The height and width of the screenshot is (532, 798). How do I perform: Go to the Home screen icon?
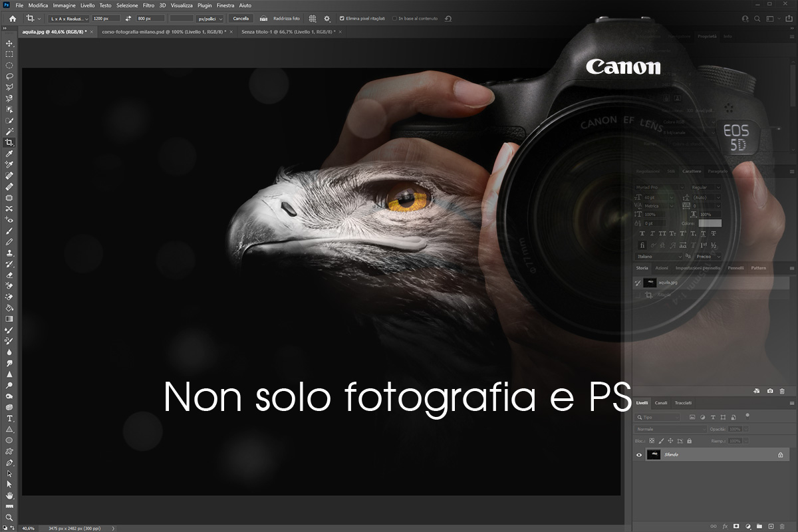coord(12,19)
